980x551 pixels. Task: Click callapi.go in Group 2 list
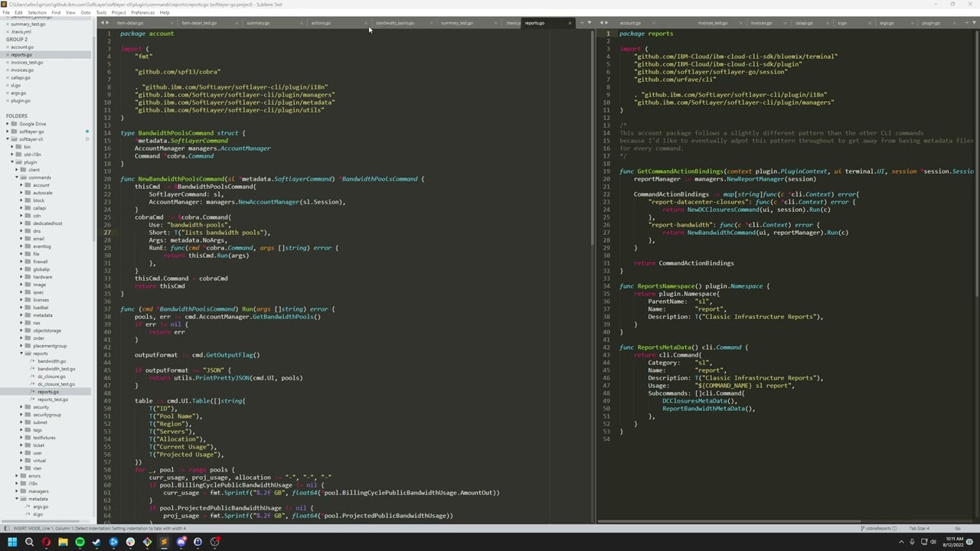click(x=21, y=77)
